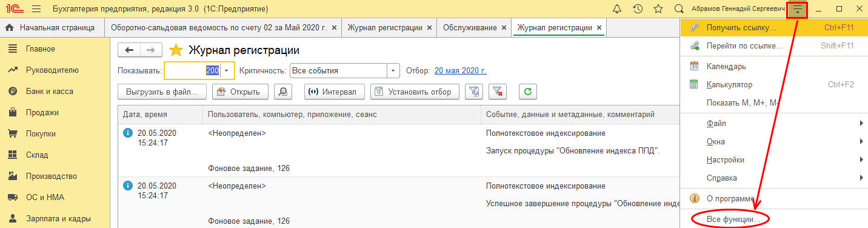The width and height of the screenshot is (868, 228).
Task: Open the history clock icon
Action: (638, 9)
